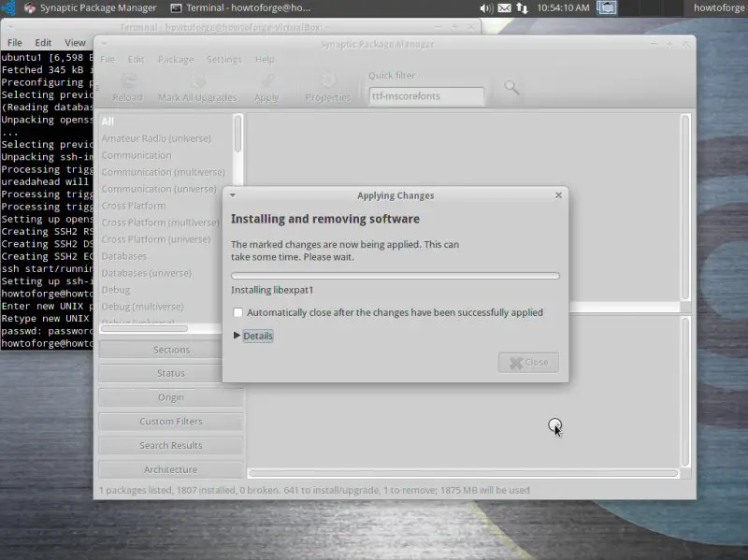Open the Help menu
The height and width of the screenshot is (560, 748).
tap(265, 59)
